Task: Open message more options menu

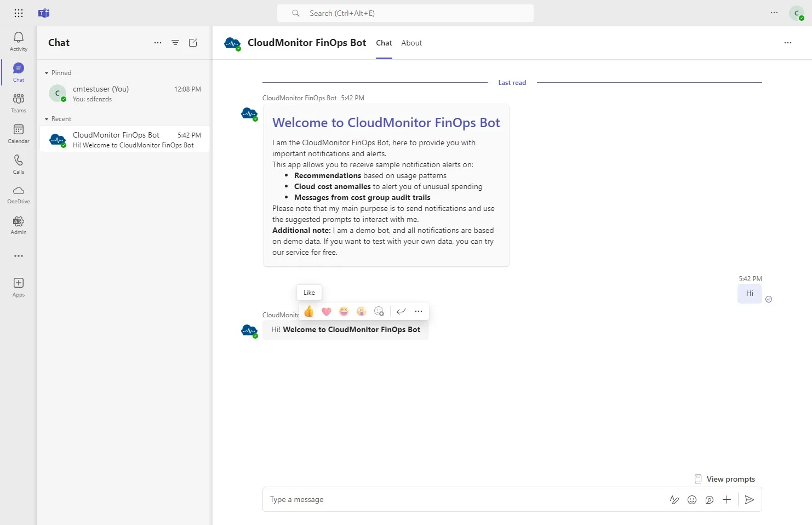Action: (419, 311)
